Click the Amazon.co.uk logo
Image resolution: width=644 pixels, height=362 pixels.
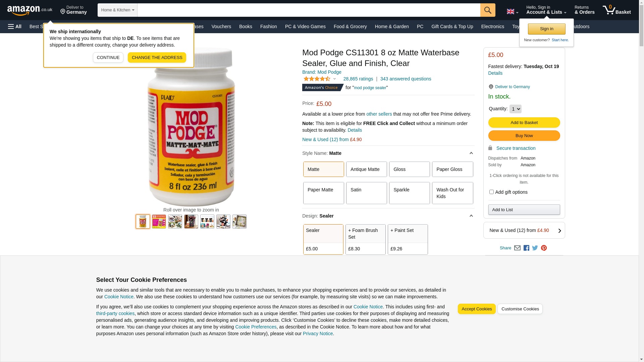[x=30, y=10]
